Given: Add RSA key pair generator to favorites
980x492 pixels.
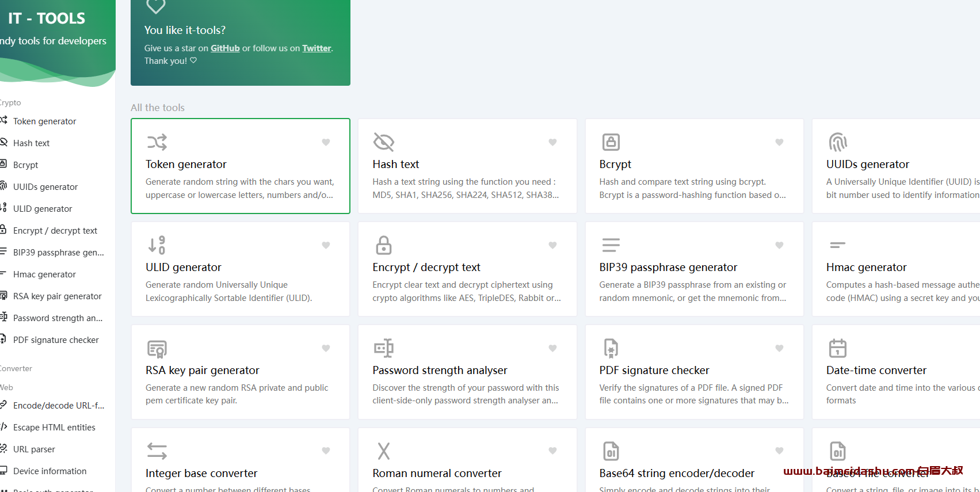Looking at the screenshot, I should pos(326,348).
